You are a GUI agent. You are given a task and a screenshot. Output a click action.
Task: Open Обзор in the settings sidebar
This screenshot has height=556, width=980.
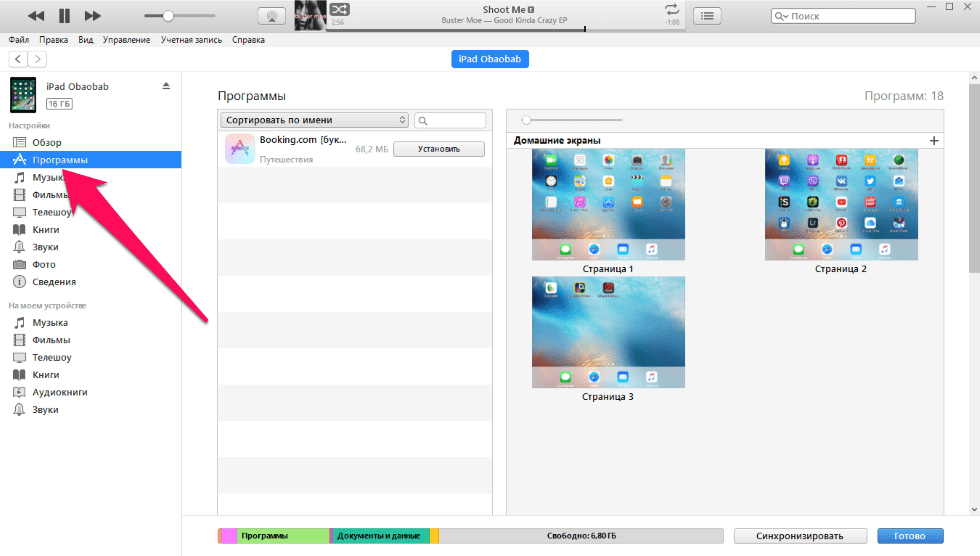coord(47,143)
